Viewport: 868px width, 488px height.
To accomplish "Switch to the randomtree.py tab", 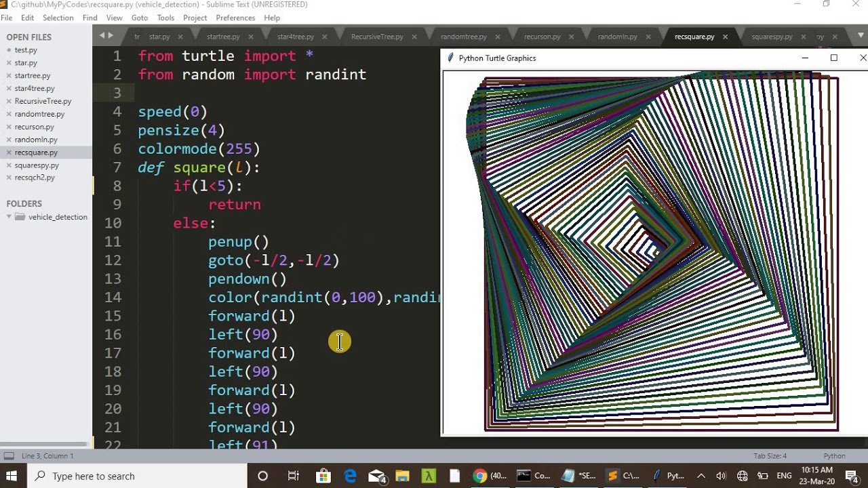I will 463,37.
